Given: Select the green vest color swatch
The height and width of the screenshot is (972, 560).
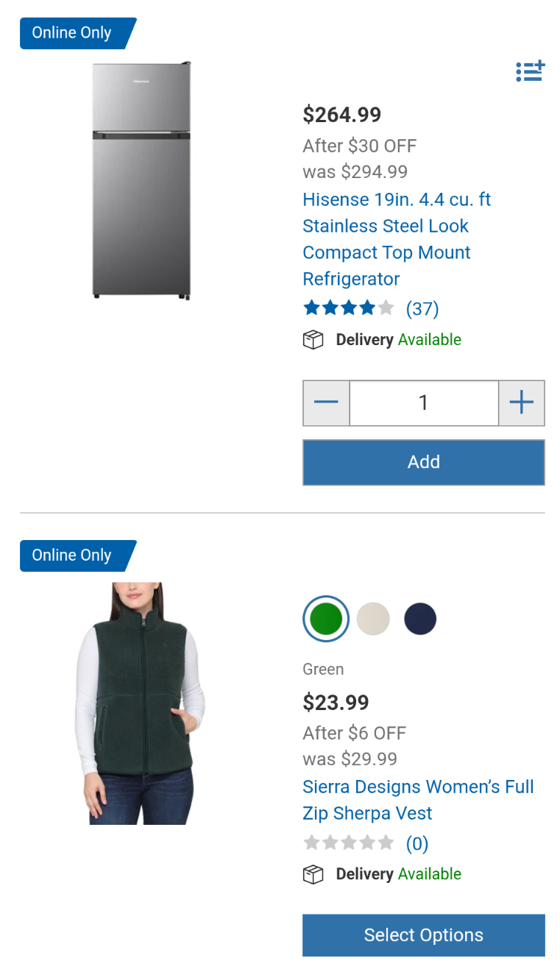Looking at the screenshot, I should click(326, 619).
